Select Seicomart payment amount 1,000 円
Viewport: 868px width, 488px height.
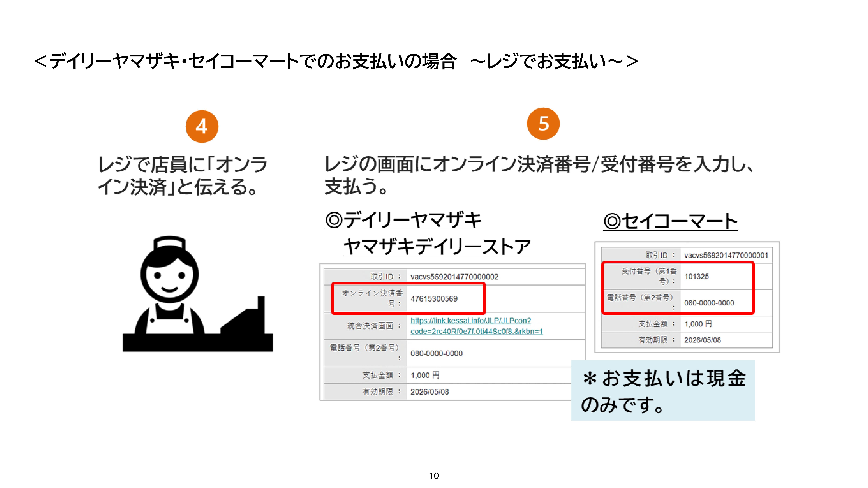tap(698, 324)
